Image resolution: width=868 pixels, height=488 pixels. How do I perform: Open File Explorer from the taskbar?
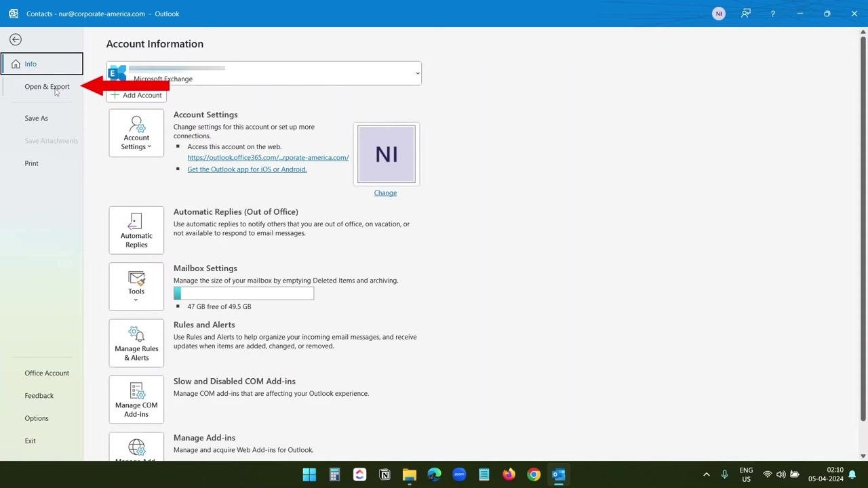(x=409, y=474)
